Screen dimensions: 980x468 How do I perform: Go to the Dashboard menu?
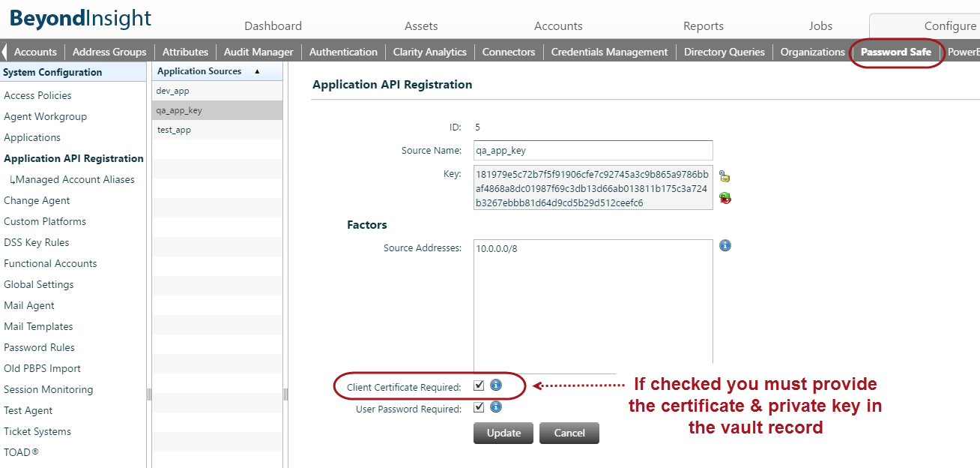[273, 25]
